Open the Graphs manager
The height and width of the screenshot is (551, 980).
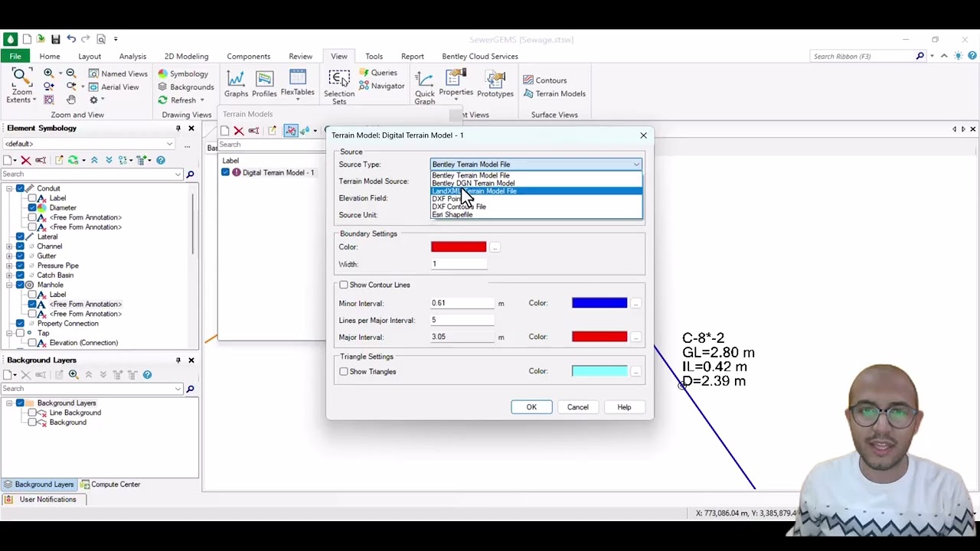[236, 83]
